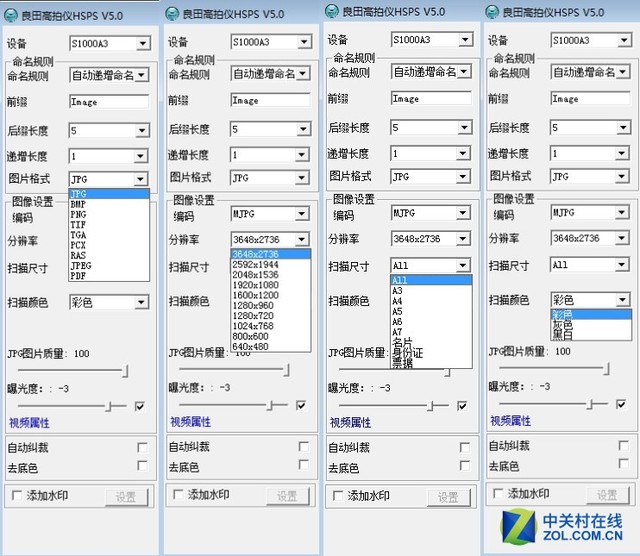Click 视频属性 link in the fourth window
Image resolution: width=640 pixels, height=556 pixels.
pyautogui.click(x=510, y=421)
